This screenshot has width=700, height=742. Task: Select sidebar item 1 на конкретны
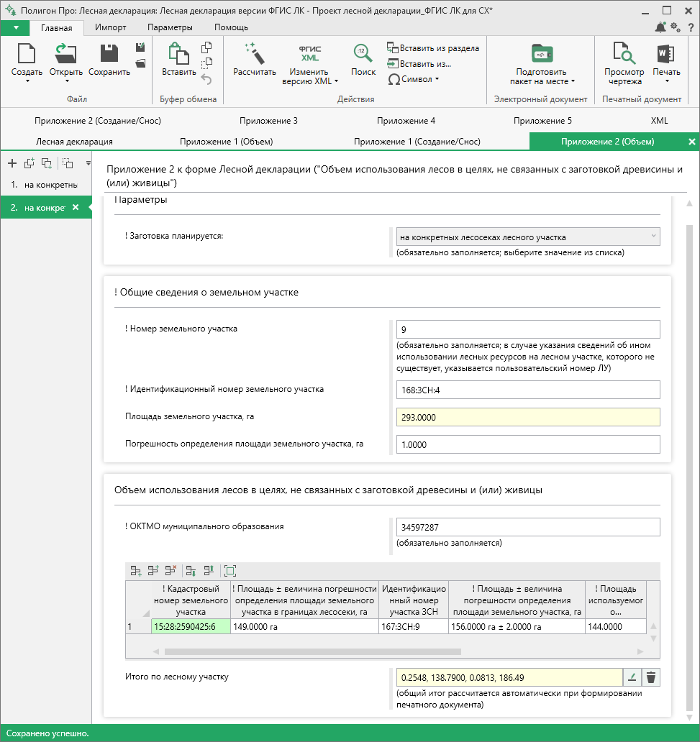coord(46,185)
